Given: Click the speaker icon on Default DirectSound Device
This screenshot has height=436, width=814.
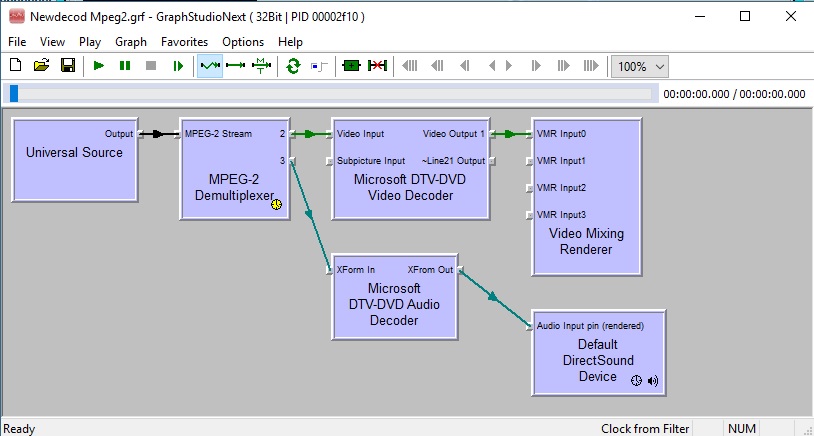Looking at the screenshot, I should (x=653, y=381).
